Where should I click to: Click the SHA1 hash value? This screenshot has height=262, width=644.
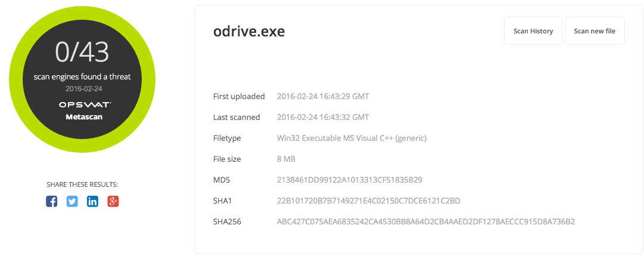coord(369,201)
